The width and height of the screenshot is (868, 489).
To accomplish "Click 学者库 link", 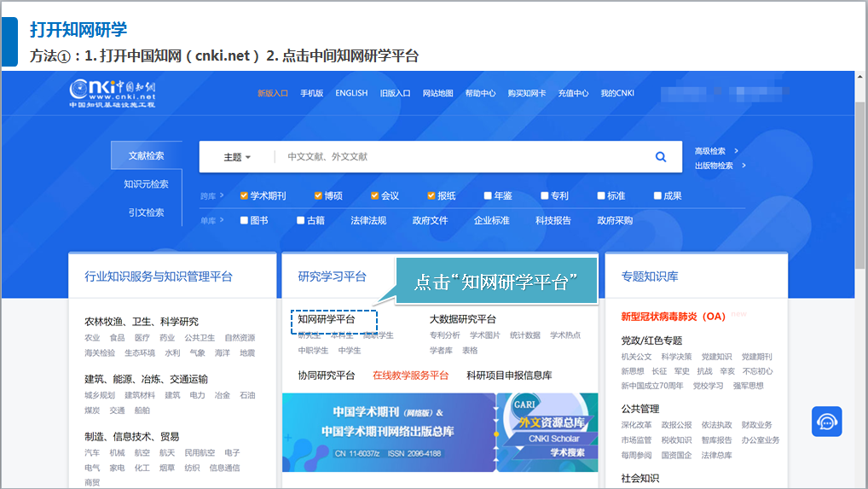I will coord(441,351).
